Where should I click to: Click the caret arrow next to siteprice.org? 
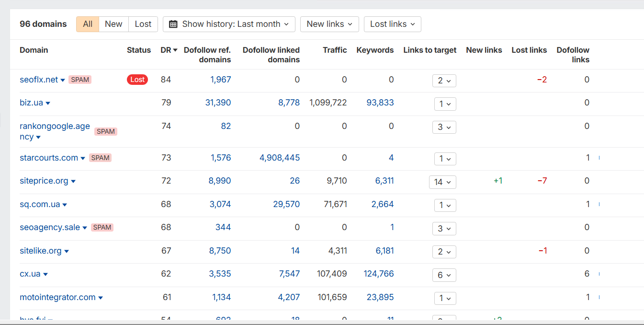(x=73, y=181)
